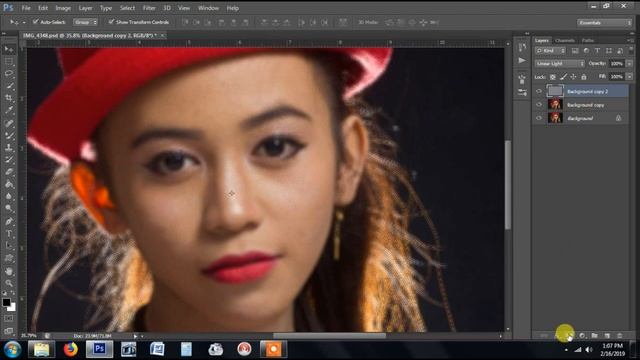Select the Lasso tool
Image resolution: width=640 pixels, height=360 pixels.
(x=9, y=74)
